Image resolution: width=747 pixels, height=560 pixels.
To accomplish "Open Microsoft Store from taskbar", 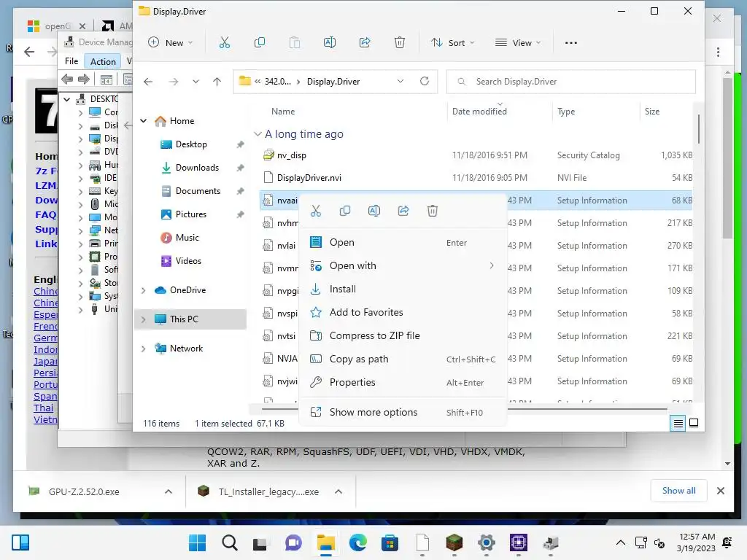I will pyautogui.click(x=390, y=542).
